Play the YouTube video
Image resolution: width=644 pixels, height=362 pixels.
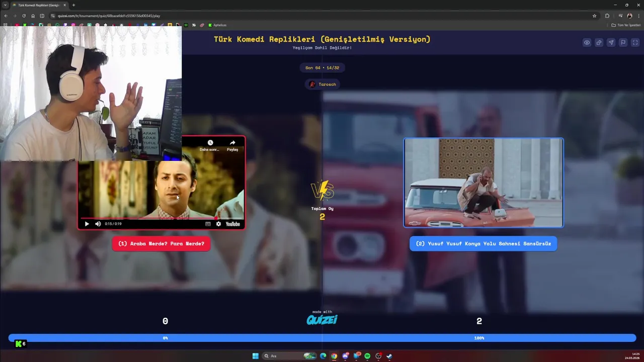pos(87,224)
